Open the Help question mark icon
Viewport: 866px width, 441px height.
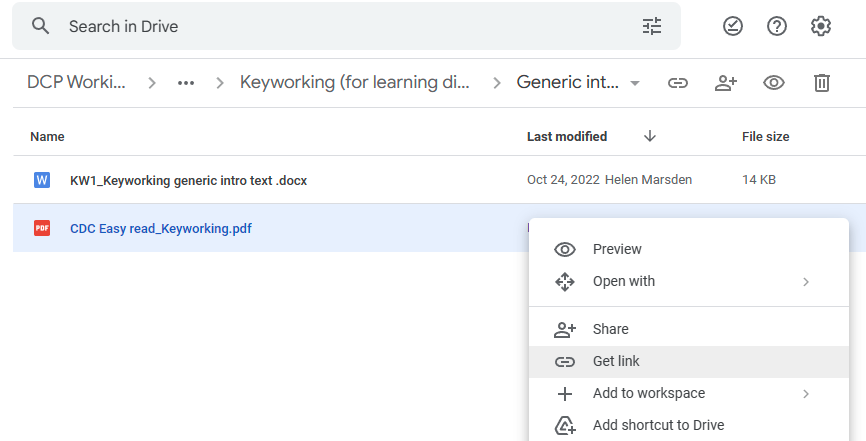(777, 27)
